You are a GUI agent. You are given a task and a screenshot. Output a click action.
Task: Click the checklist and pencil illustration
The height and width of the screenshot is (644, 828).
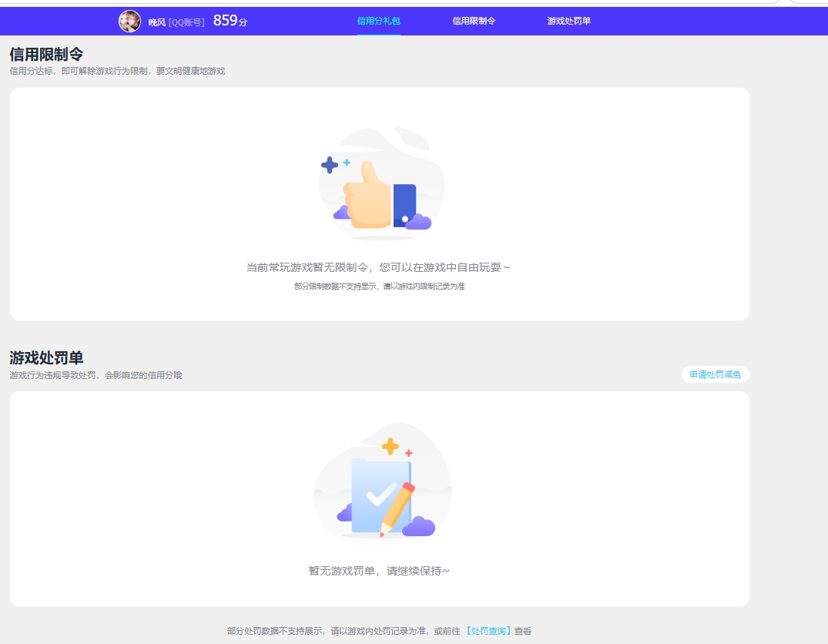(x=382, y=481)
